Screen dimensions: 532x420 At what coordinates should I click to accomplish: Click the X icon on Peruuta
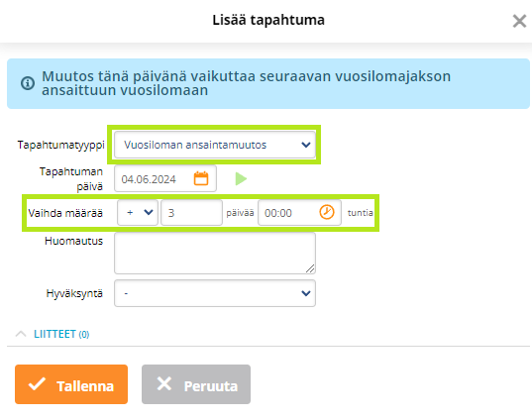tap(164, 384)
